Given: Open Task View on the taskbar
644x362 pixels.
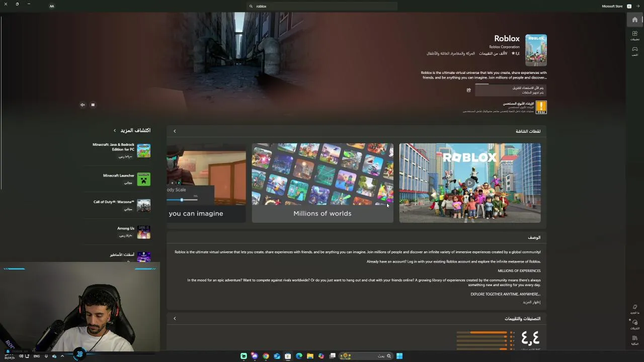Looking at the screenshot, I should tap(332, 356).
